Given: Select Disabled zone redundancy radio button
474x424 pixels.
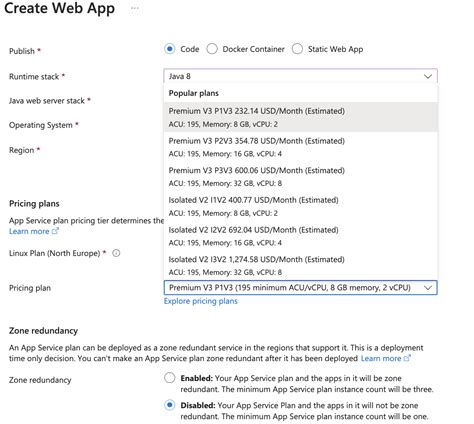Looking at the screenshot, I should (x=170, y=405).
